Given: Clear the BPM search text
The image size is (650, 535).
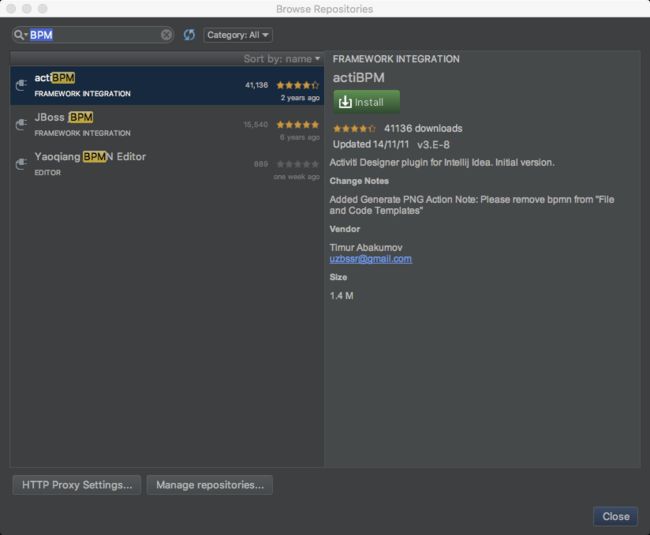Looking at the screenshot, I should click(166, 35).
